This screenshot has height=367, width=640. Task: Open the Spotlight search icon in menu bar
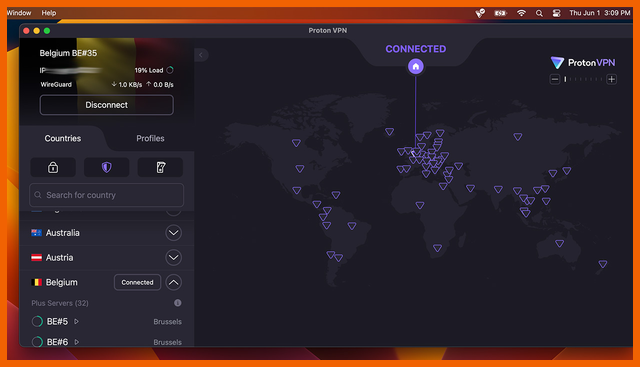coord(539,13)
